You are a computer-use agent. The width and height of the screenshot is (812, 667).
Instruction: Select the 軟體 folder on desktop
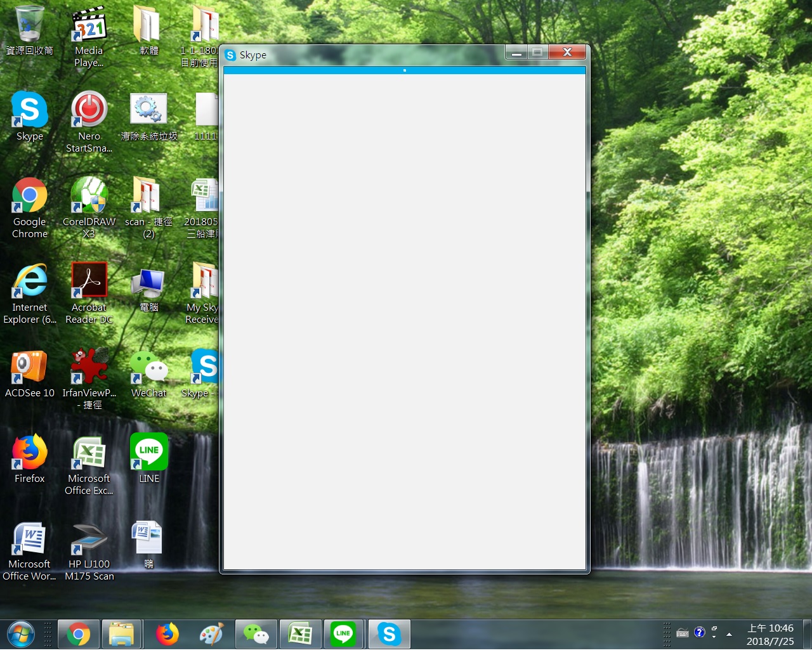click(x=148, y=30)
